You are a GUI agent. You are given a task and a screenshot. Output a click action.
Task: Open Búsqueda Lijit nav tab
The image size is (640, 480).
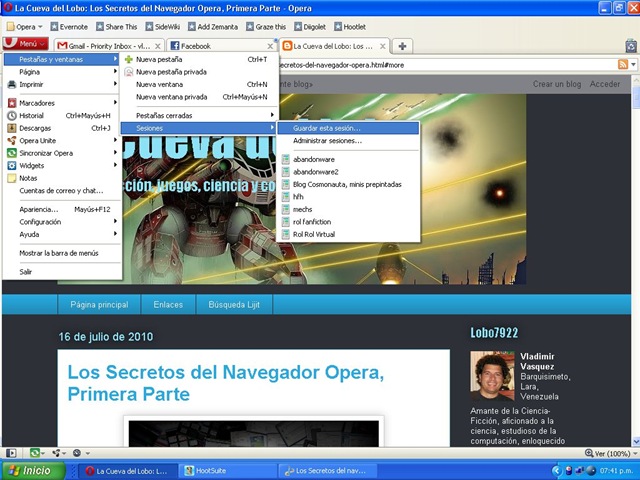tap(234, 305)
